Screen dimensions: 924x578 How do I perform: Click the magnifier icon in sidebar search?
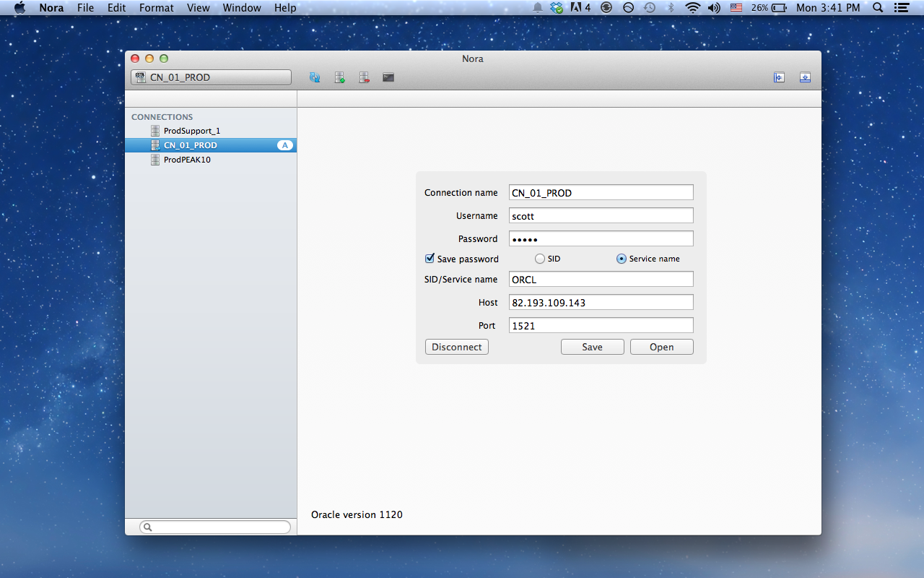[x=148, y=527]
